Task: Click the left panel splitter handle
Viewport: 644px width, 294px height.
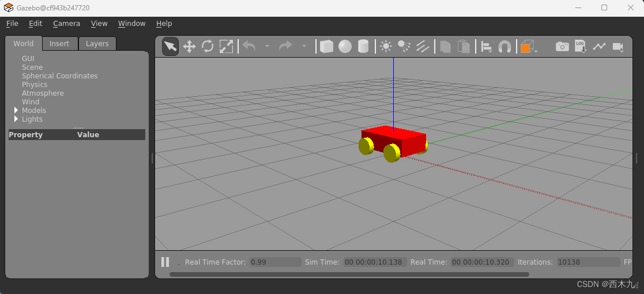Action: [152, 158]
